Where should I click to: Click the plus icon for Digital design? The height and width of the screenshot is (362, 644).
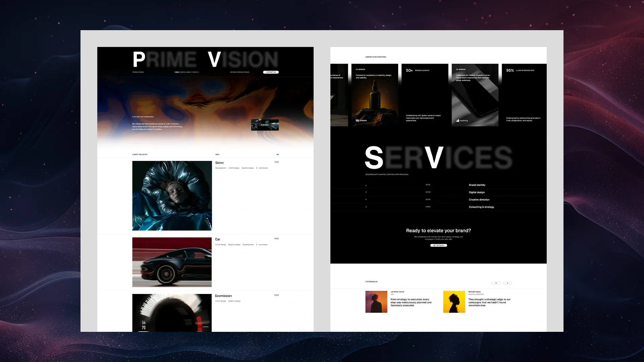tap(366, 192)
